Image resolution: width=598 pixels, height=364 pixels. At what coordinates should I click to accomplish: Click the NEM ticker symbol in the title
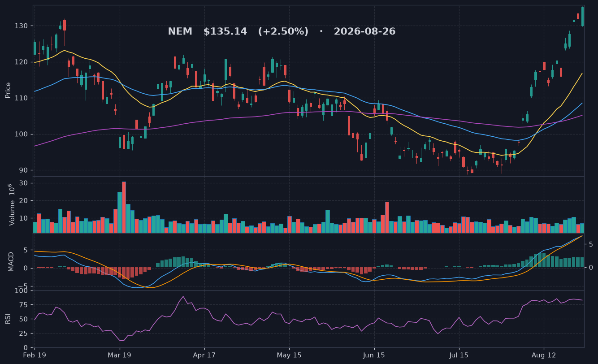pos(180,32)
